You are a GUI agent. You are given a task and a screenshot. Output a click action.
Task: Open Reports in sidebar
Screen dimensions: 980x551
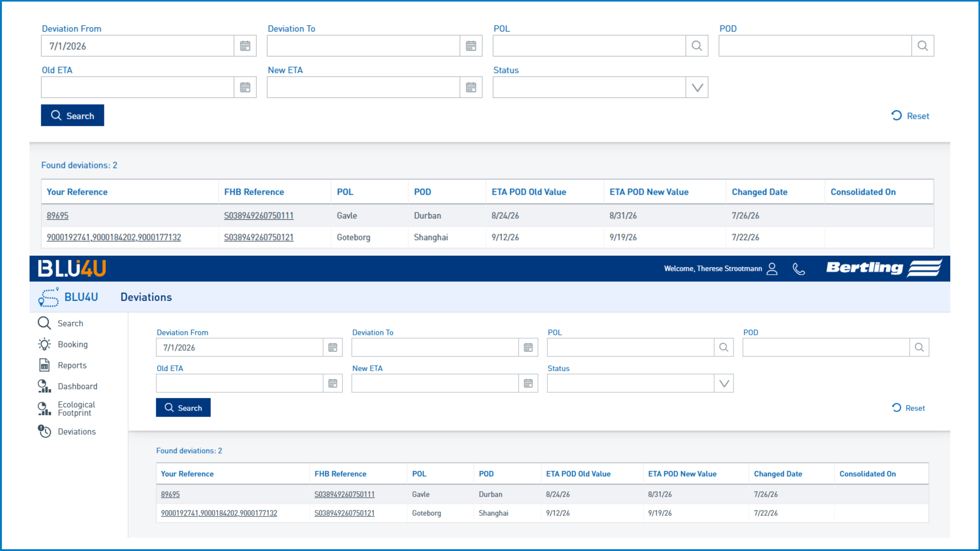point(72,365)
